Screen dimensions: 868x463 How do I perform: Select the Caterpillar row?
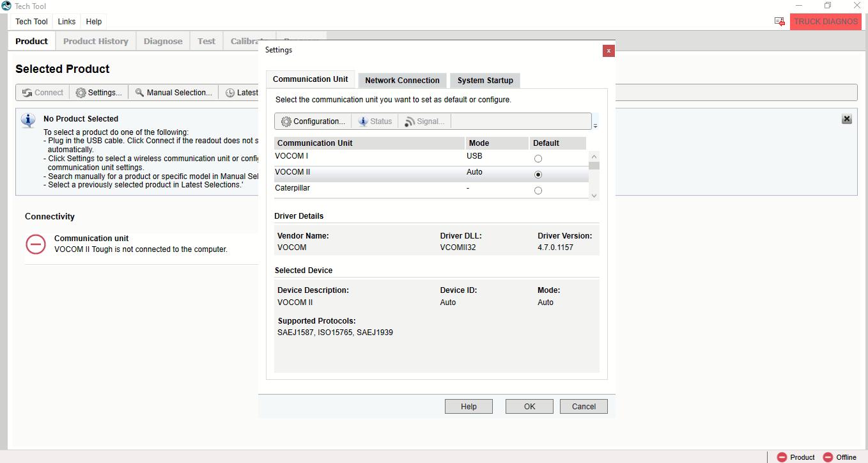point(431,190)
